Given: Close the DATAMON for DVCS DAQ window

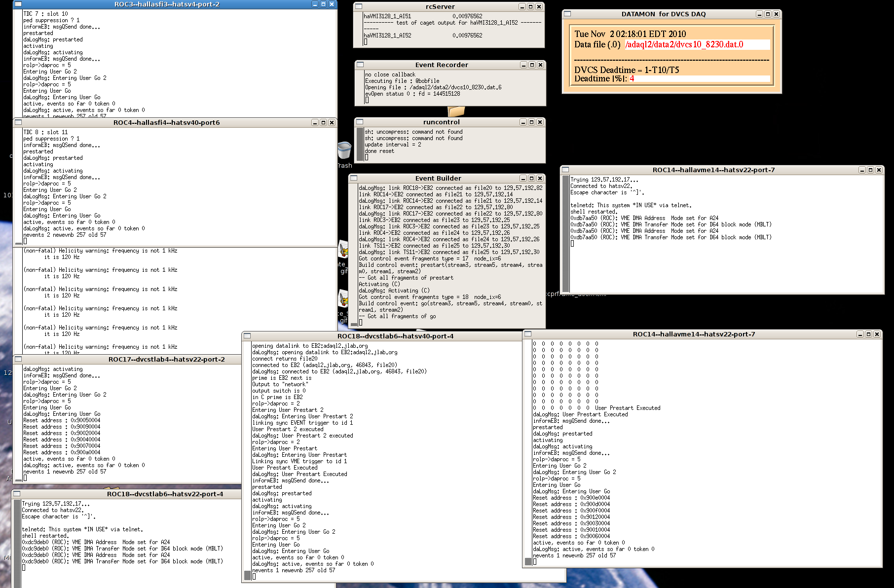Looking at the screenshot, I should tap(776, 14).
